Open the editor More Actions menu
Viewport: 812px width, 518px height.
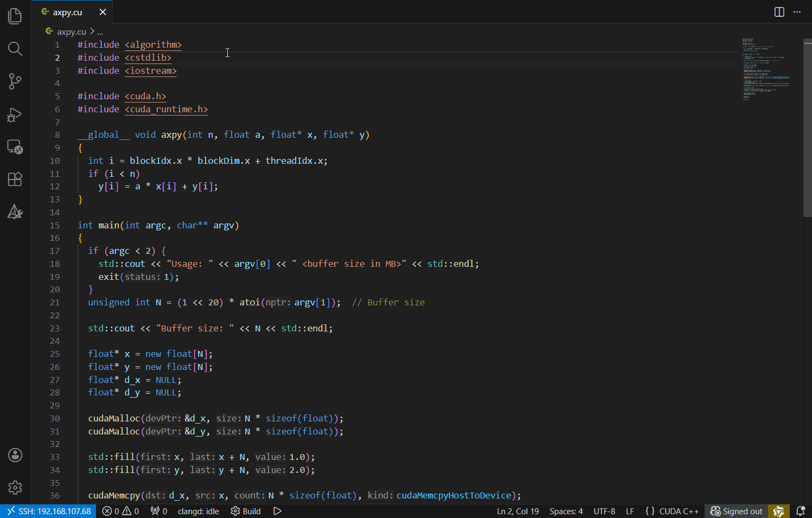[x=797, y=12]
